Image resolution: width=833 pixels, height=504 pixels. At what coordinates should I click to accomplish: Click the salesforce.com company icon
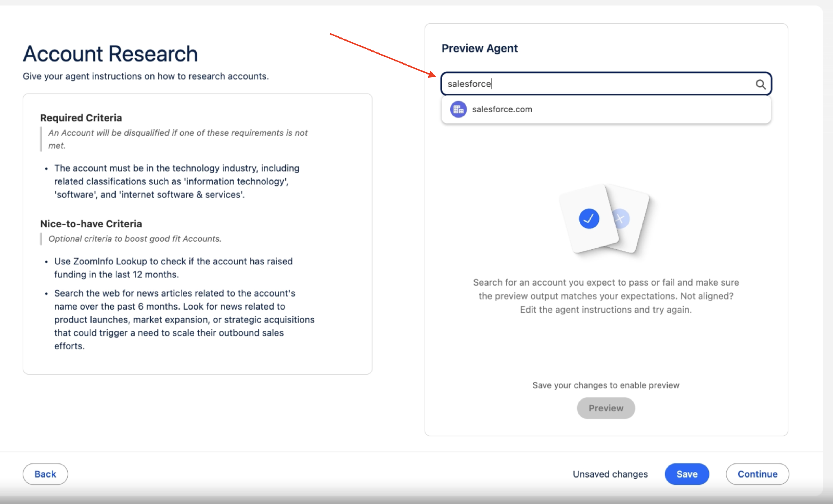(458, 109)
